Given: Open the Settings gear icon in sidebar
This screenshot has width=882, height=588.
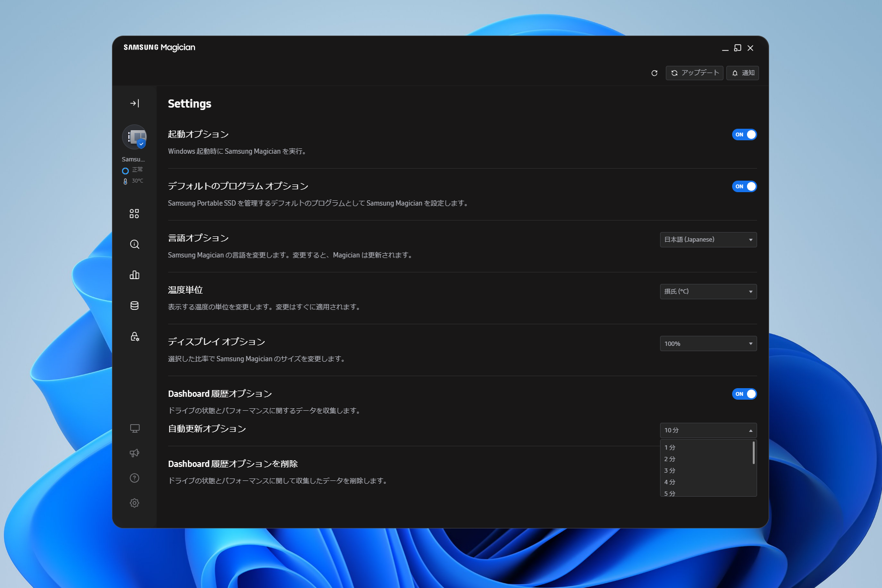Looking at the screenshot, I should coord(135,503).
